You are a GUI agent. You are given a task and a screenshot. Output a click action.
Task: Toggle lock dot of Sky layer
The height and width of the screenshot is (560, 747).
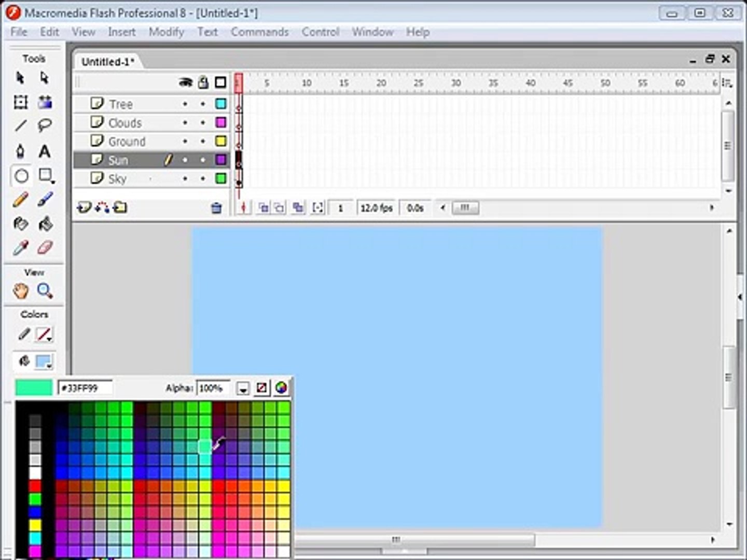coord(203,179)
